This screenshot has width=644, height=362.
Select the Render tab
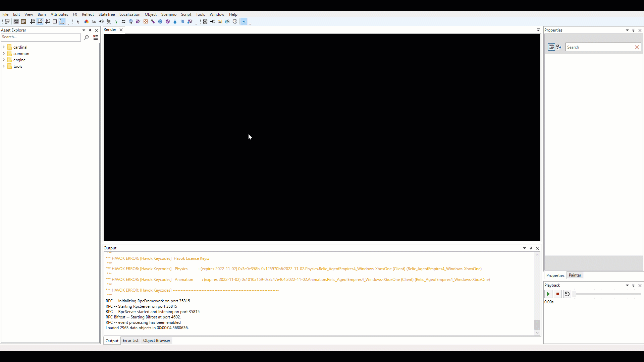[x=110, y=29]
